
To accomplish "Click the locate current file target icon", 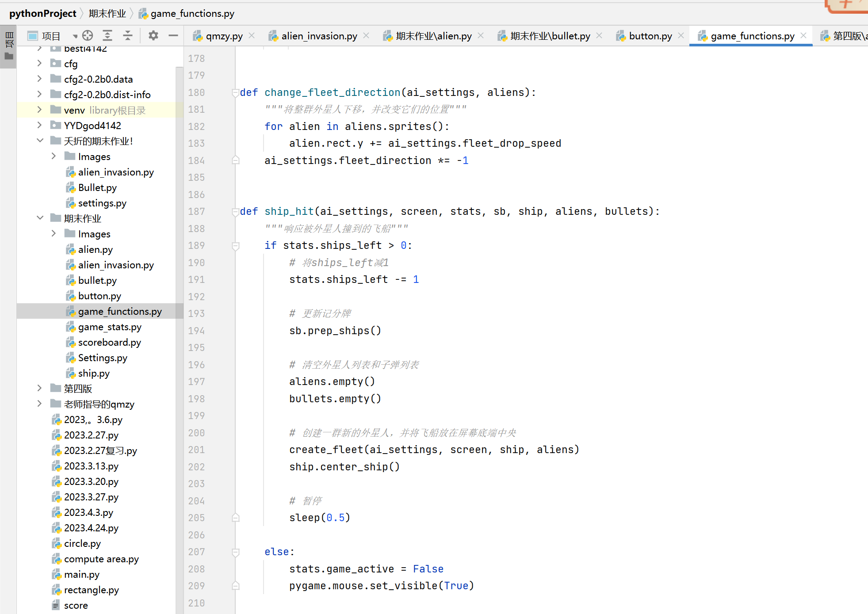I will [88, 36].
